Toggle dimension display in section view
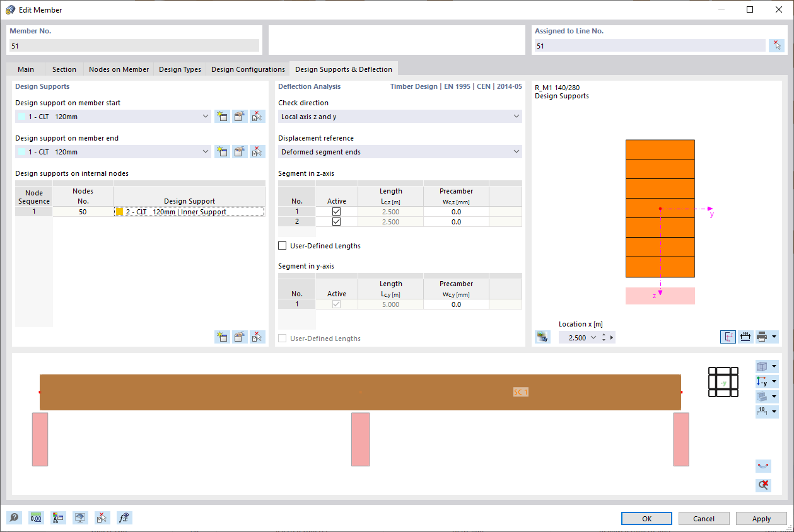Image resolution: width=794 pixels, height=532 pixels. (745, 337)
